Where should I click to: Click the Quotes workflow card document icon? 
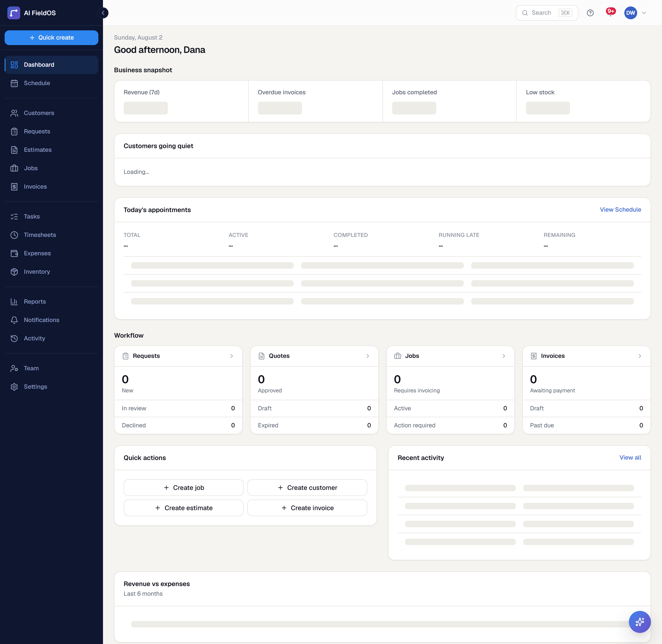261,356
